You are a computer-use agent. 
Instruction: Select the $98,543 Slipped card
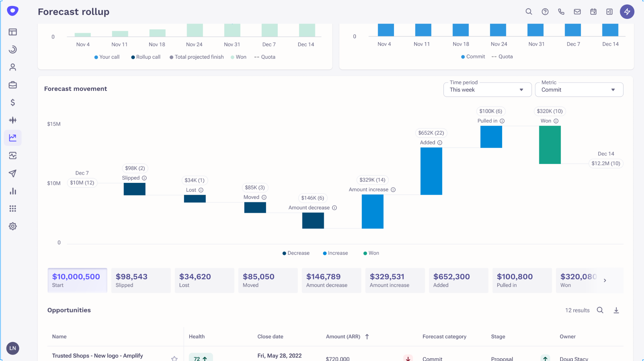(141, 280)
